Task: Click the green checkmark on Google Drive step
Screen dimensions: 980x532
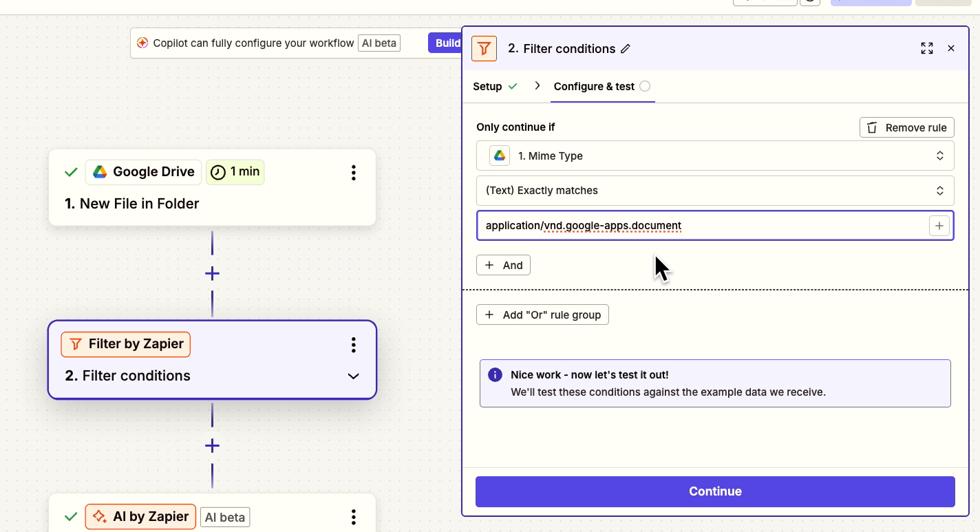Action: click(x=70, y=172)
